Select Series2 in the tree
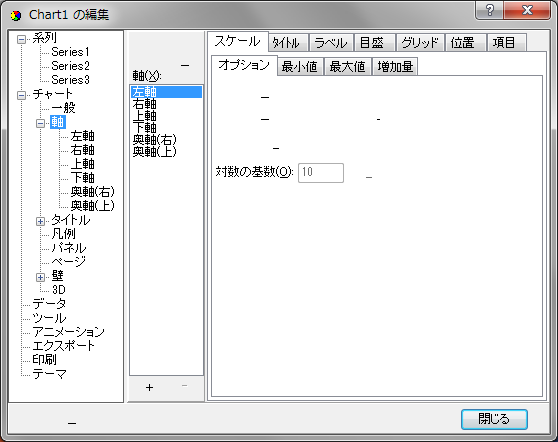Image resolution: width=558 pixels, height=442 pixels. tap(70, 66)
